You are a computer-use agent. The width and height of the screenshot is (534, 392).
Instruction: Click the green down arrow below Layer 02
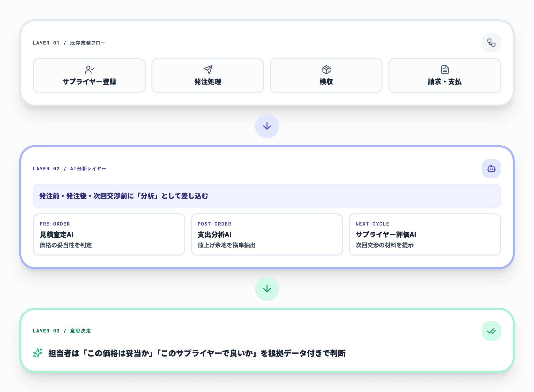coord(267,288)
